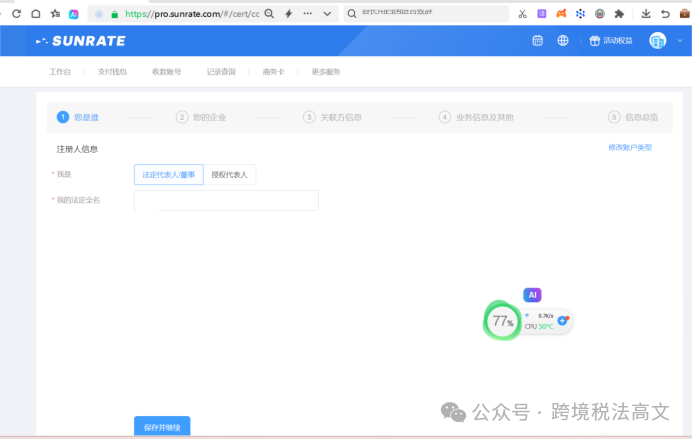The height and width of the screenshot is (440, 692).
Task: Select step 4 业务信息及其他
Action: tap(476, 117)
